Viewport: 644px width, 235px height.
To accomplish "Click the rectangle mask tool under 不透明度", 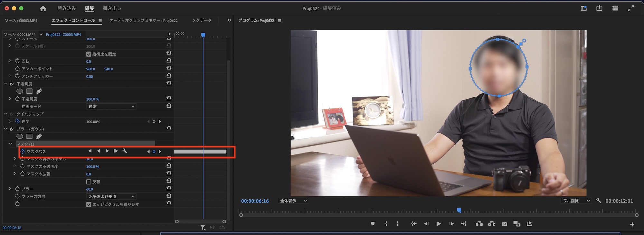I will click(x=29, y=91).
